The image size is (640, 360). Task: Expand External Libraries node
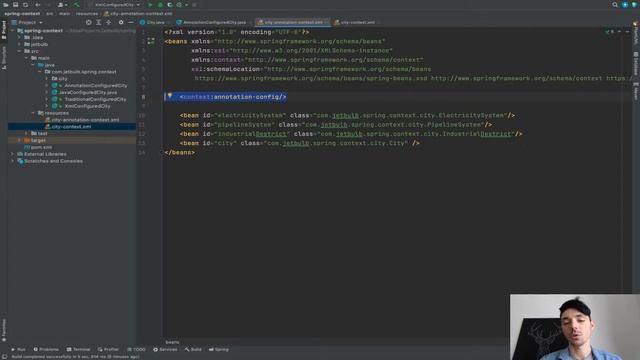point(13,154)
